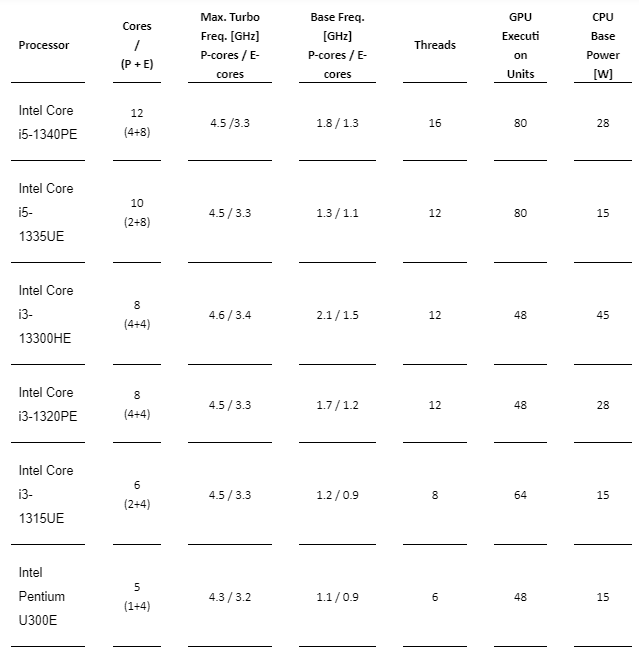Select the Intel Core i5-1335UE row label
Viewport: 639px width, 655px height.
point(46,213)
